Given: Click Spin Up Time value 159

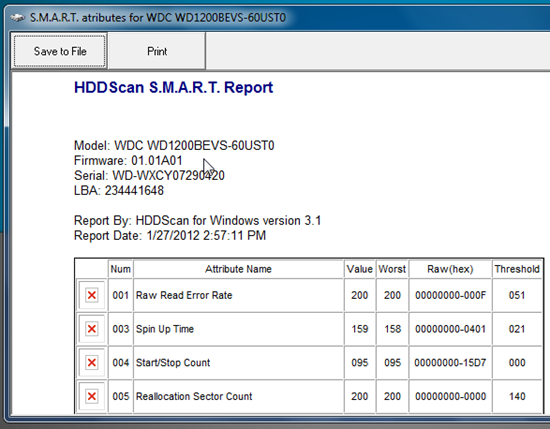Looking at the screenshot, I should pos(360,329).
